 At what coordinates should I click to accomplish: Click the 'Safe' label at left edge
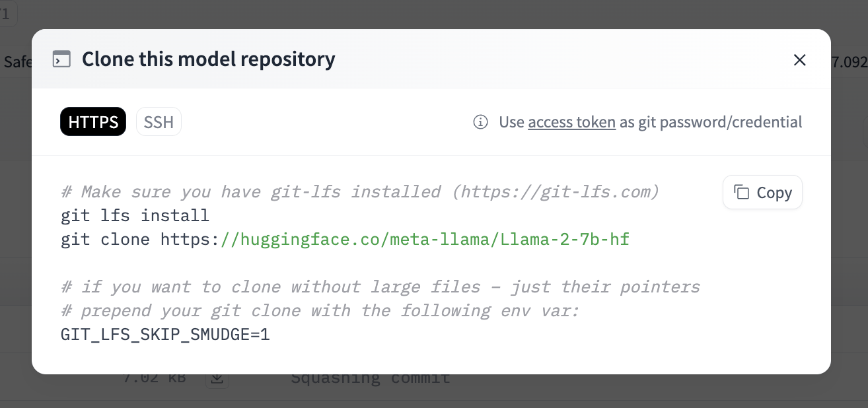[x=17, y=62]
